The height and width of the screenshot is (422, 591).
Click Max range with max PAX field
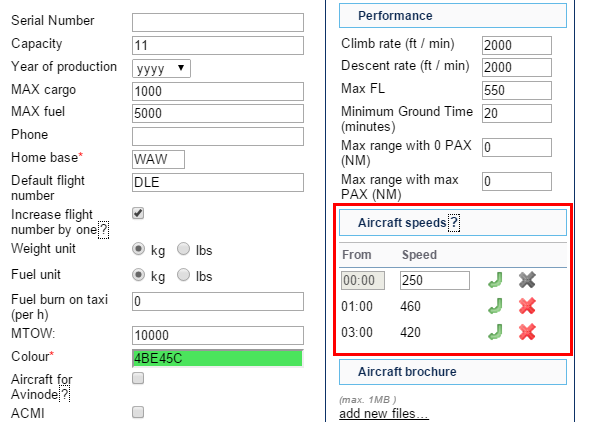tap(517, 182)
